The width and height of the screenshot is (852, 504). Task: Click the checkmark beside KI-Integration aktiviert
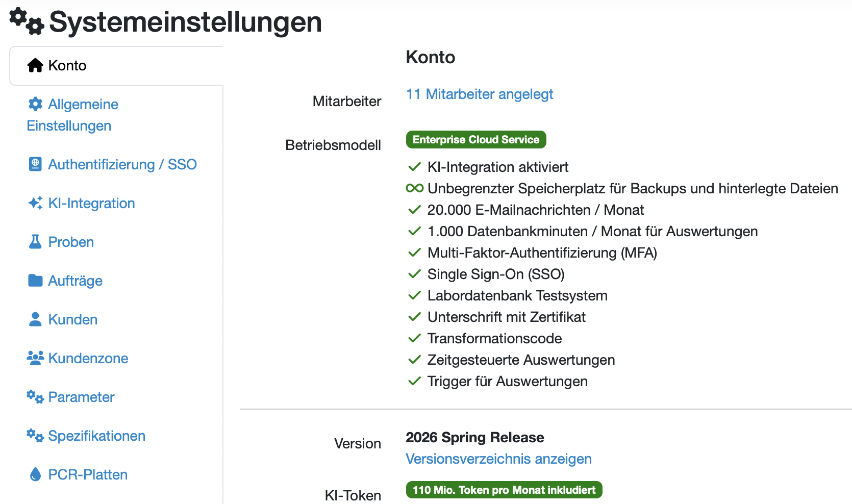pyautogui.click(x=414, y=167)
